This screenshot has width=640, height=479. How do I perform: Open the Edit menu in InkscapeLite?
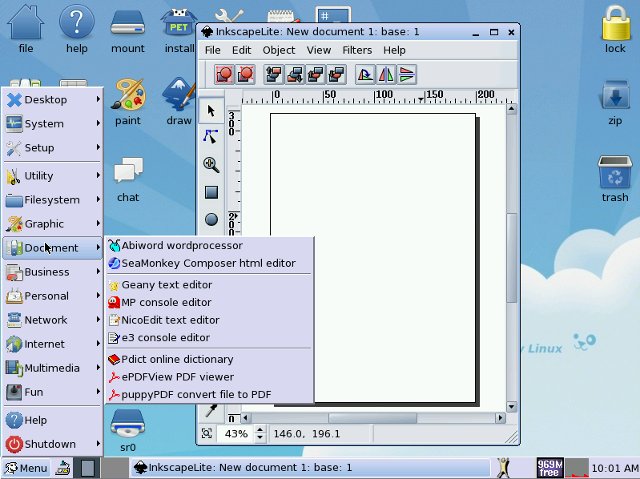(x=242, y=50)
